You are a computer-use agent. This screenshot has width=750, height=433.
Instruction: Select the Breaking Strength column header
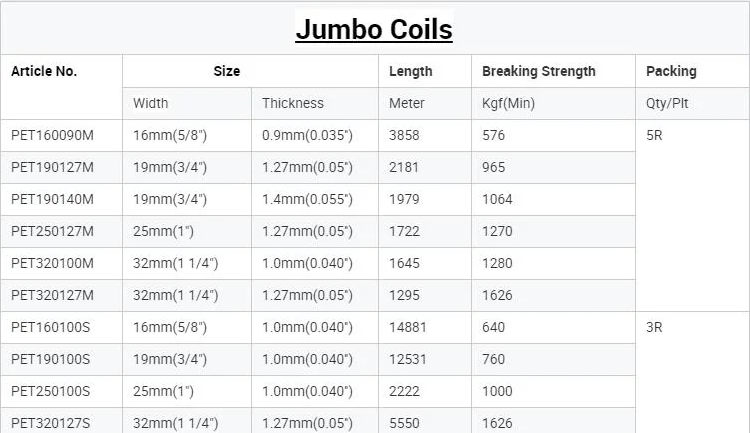tap(538, 71)
